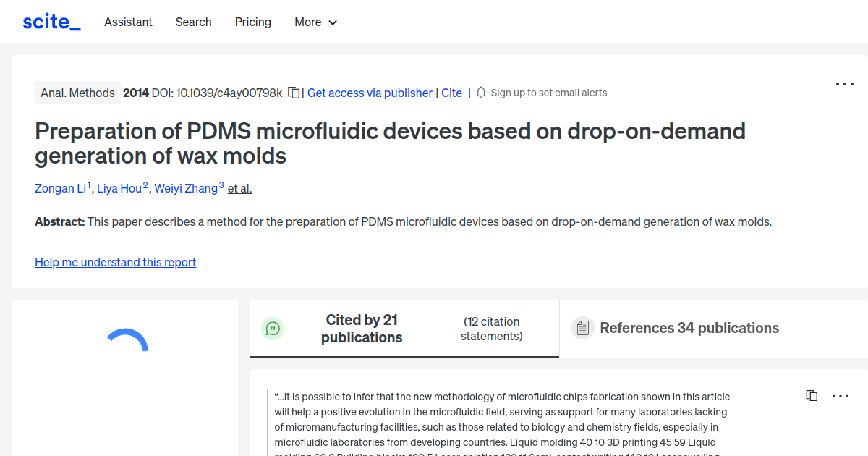This screenshot has width=868, height=456.
Task: Click the scite logo in the header
Action: (51, 21)
